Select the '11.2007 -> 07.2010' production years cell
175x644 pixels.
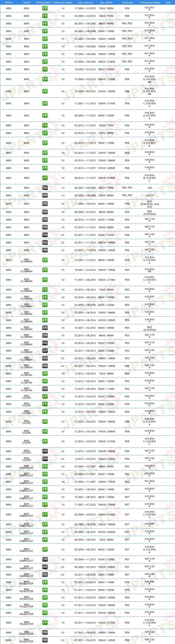(x=85, y=505)
